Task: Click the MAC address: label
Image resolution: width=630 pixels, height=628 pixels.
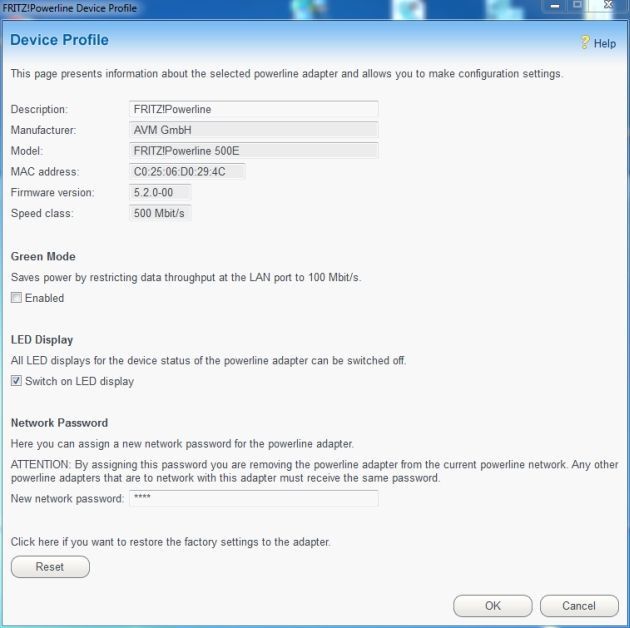Action: (45, 172)
